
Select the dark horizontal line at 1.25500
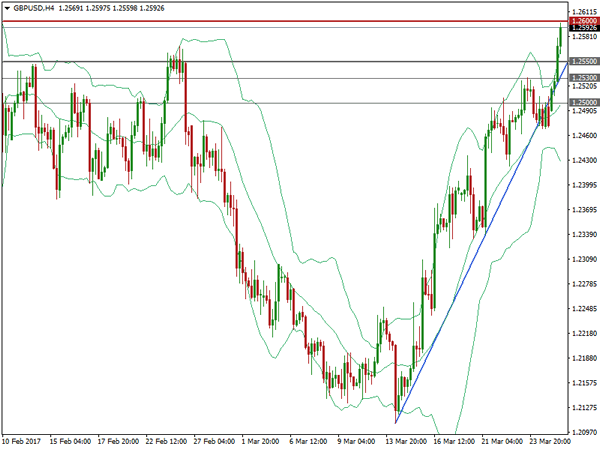point(285,61)
